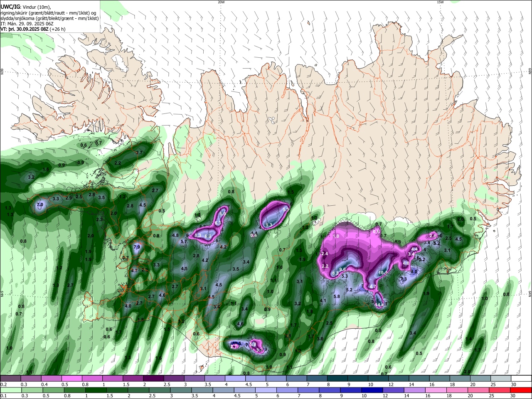Select the '9.3' value in the purple snow patch
This screenshot has height=399, width=532.
[x=268, y=225]
